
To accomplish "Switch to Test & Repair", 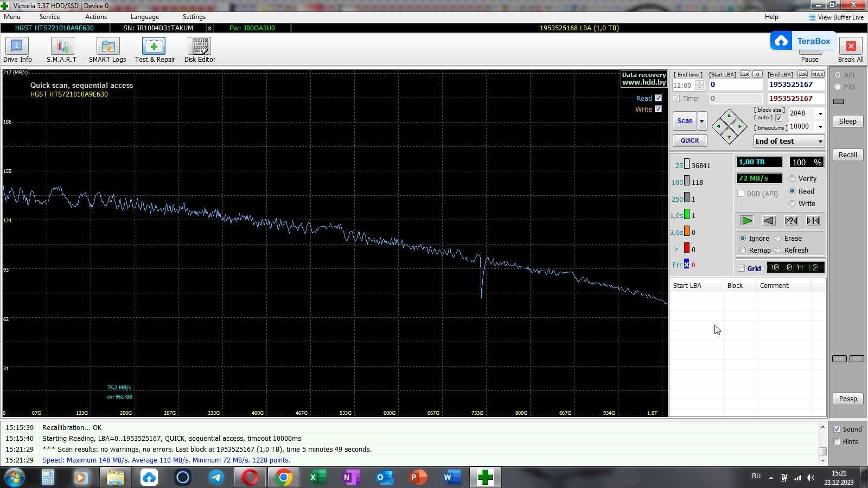I will click(155, 50).
